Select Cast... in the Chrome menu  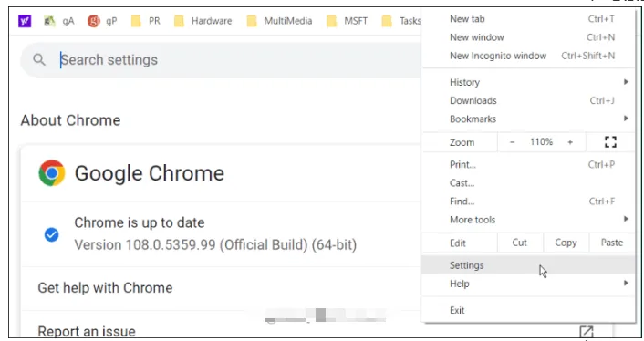tap(529, 183)
